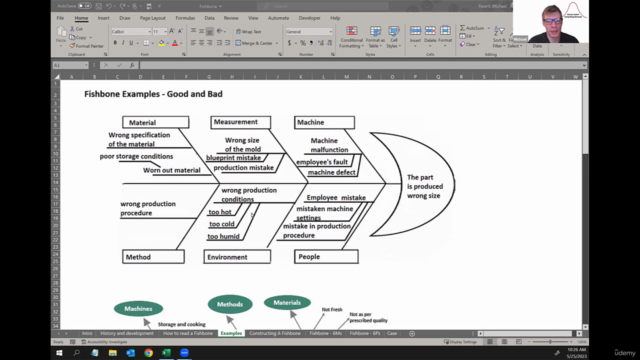Expand the font color dropdown arrow
Viewport: 640px width, 360px height.
click(x=181, y=43)
